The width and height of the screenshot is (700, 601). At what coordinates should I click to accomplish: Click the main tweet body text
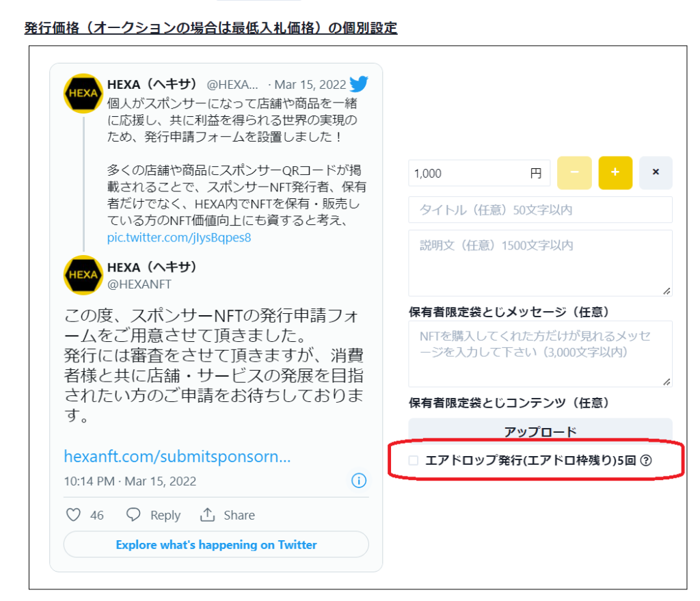pyautogui.click(x=214, y=365)
